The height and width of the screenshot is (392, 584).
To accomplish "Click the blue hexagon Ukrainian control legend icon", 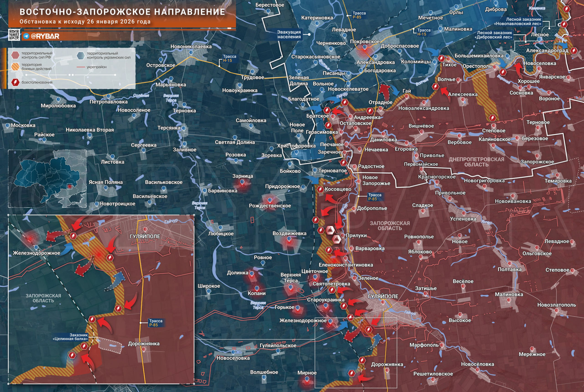I will [81, 56].
